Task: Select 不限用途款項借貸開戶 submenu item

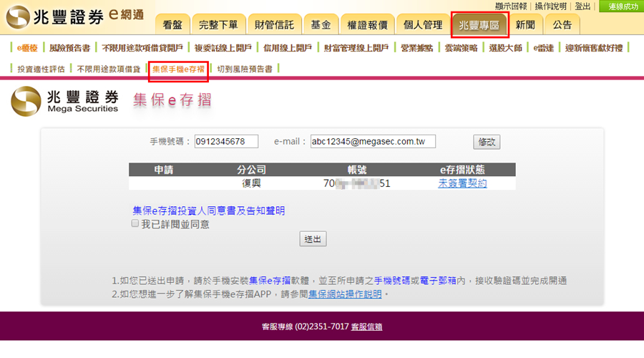Action: [x=142, y=48]
